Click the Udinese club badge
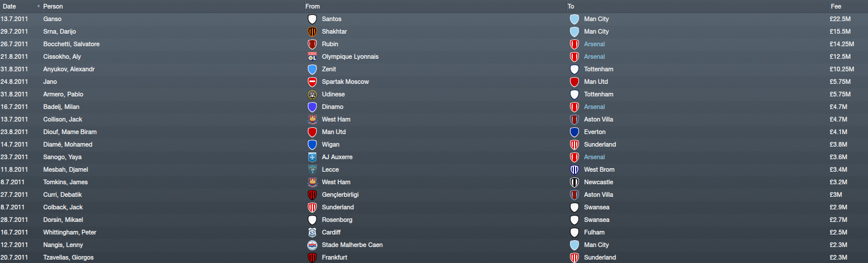The image size is (868, 263). point(312,94)
